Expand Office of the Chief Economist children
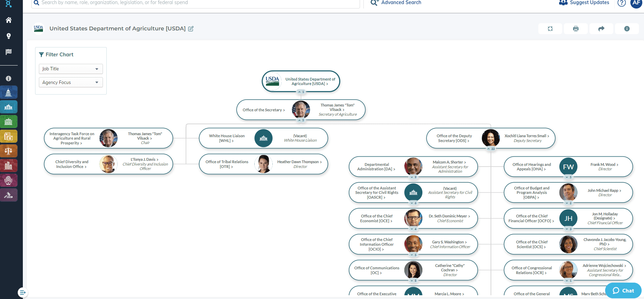Screen dimensions: 644x299 [x=414, y=229]
